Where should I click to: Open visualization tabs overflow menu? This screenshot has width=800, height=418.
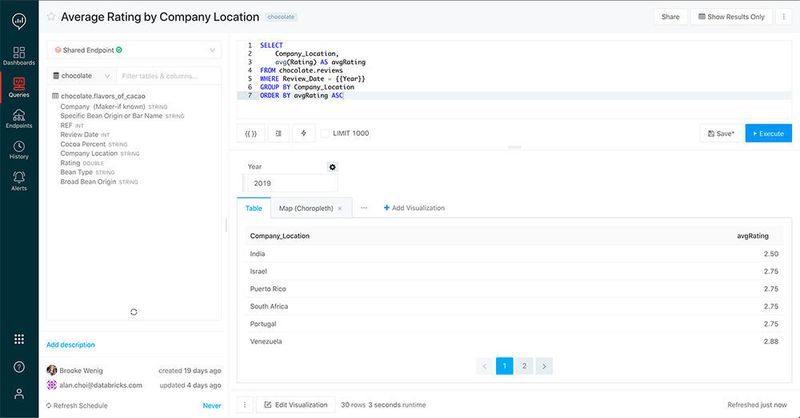364,208
